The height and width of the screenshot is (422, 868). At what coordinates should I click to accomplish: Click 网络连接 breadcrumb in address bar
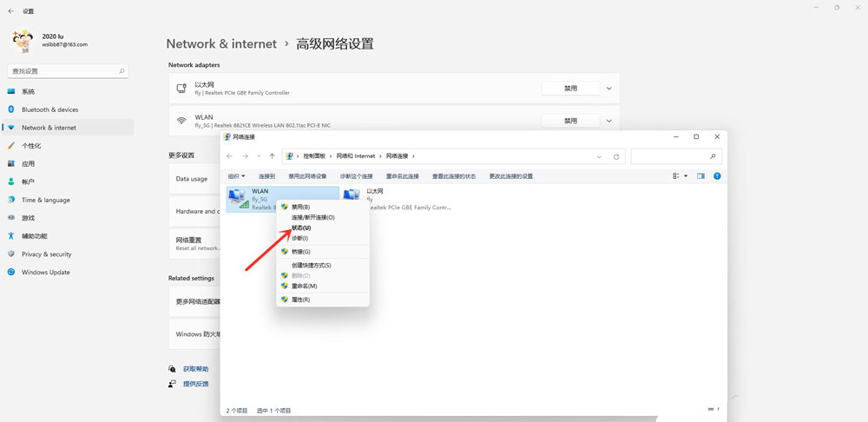click(397, 156)
